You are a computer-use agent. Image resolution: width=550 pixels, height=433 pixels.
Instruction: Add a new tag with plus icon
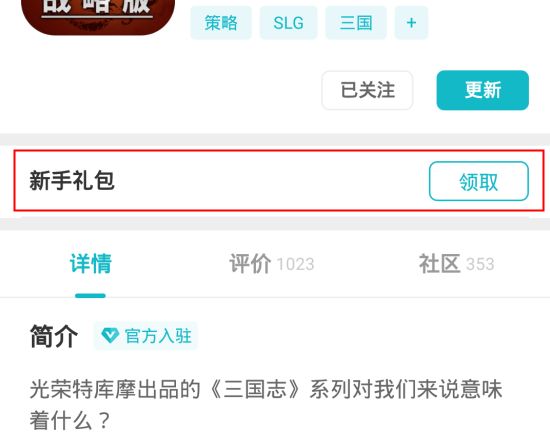411,23
